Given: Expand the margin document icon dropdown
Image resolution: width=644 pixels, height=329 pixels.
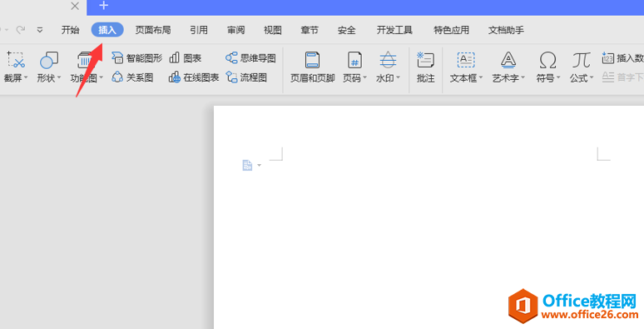Looking at the screenshot, I should (259, 165).
